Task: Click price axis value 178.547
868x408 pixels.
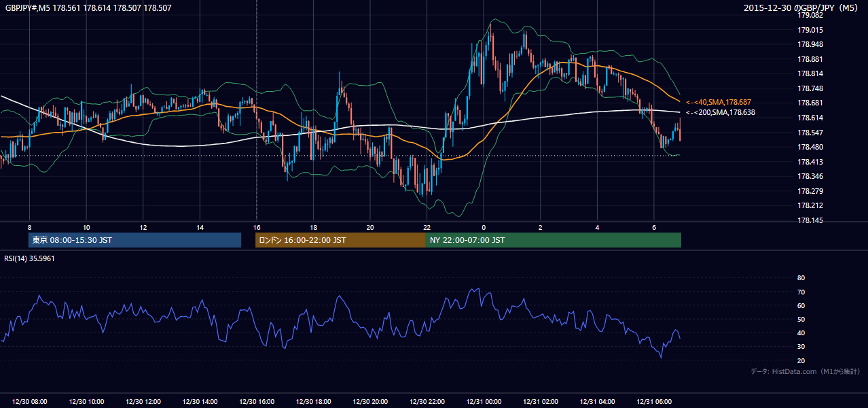Action: tap(810, 133)
